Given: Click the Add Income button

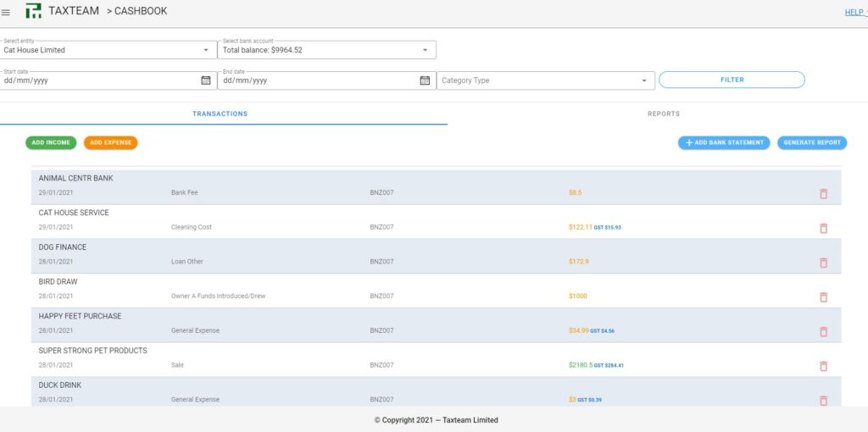Looking at the screenshot, I should pyautogui.click(x=51, y=142).
